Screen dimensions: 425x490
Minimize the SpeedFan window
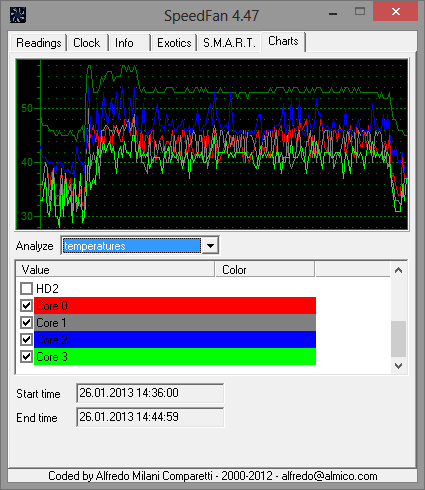(333, 14)
